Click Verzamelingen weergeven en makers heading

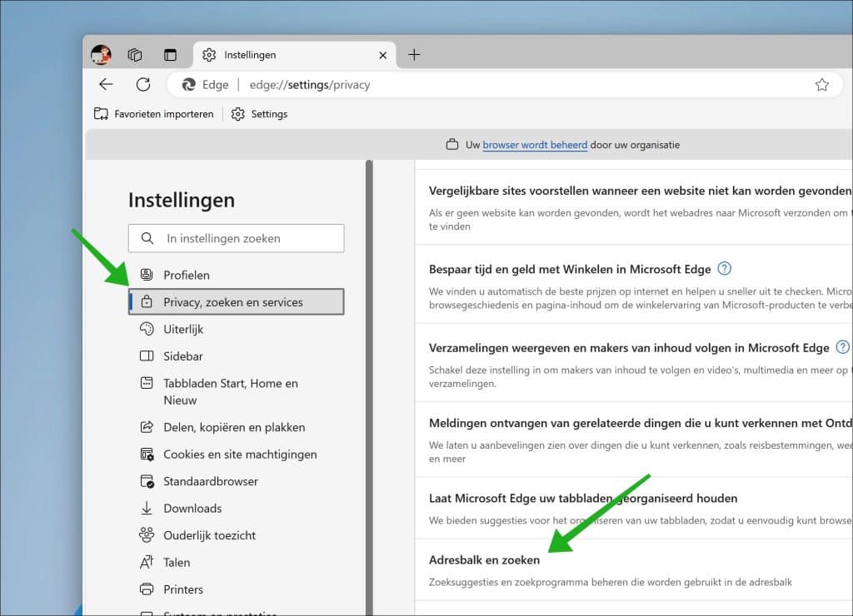tap(629, 348)
